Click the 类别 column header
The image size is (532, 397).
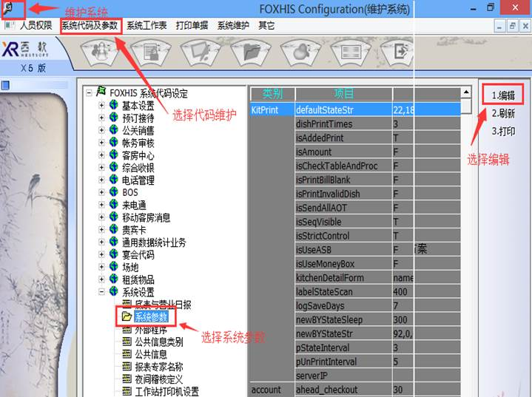coord(272,94)
